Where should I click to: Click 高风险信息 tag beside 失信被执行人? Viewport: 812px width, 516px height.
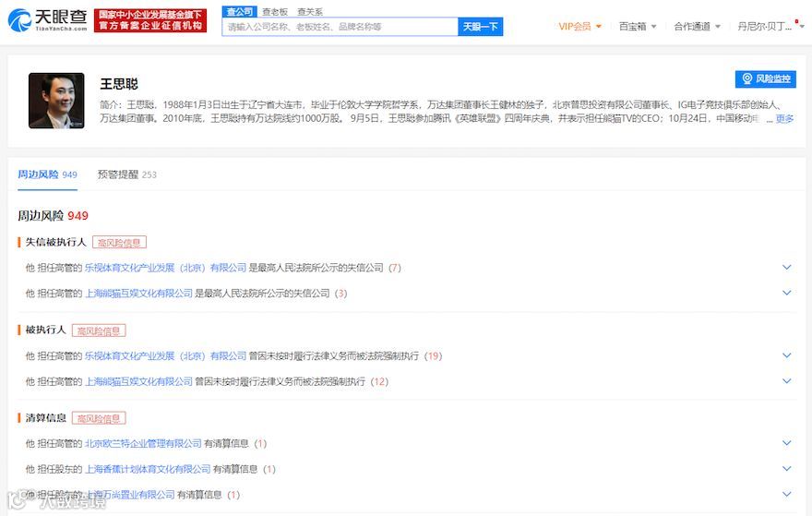119,243
